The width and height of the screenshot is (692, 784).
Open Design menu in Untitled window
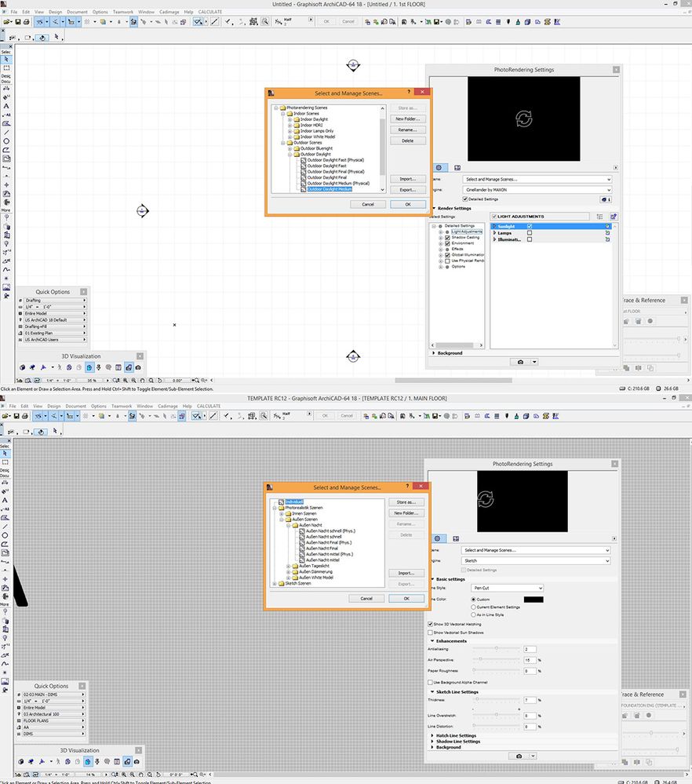click(x=56, y=12)
